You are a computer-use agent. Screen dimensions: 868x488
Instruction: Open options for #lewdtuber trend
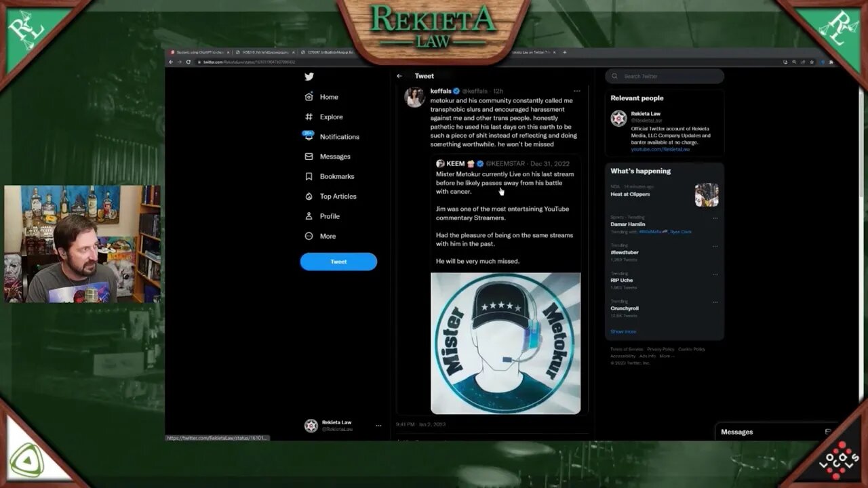click(x=715, y=246)
